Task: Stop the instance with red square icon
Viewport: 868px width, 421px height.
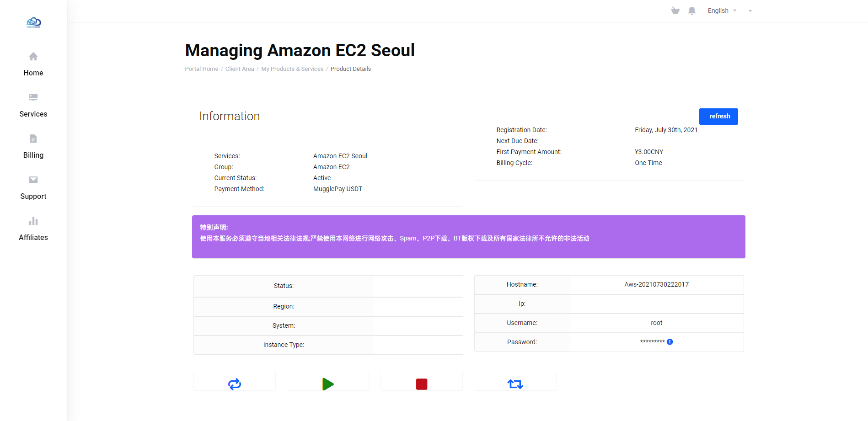Action: [422, 384]
